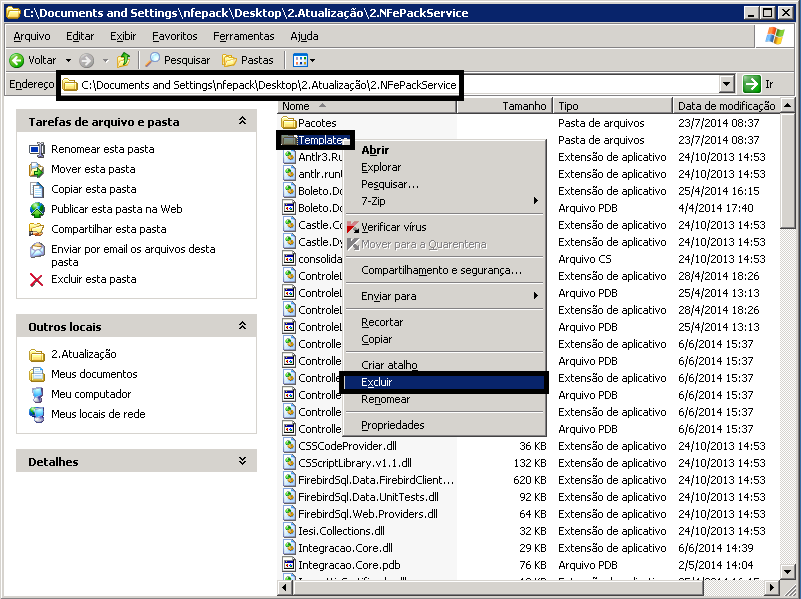Expand the Detalhes panel

pos(241,461)
